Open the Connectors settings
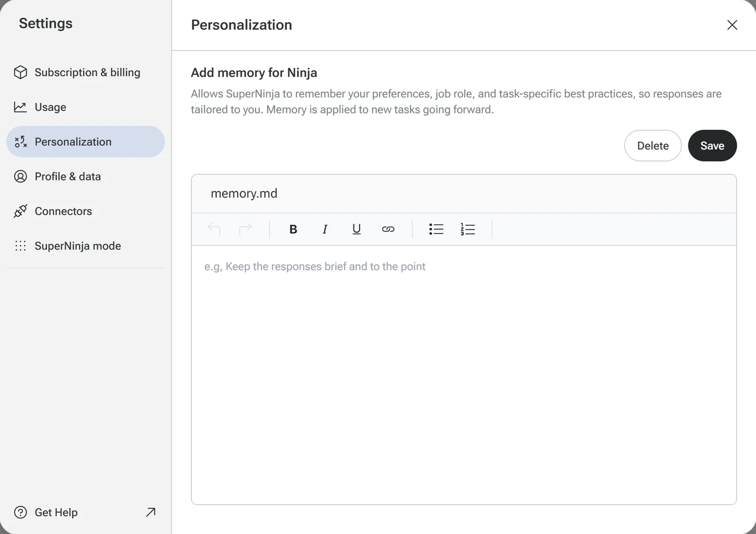Image resolution: width=756 pixels, height=534 pixels. coord(86,211)
